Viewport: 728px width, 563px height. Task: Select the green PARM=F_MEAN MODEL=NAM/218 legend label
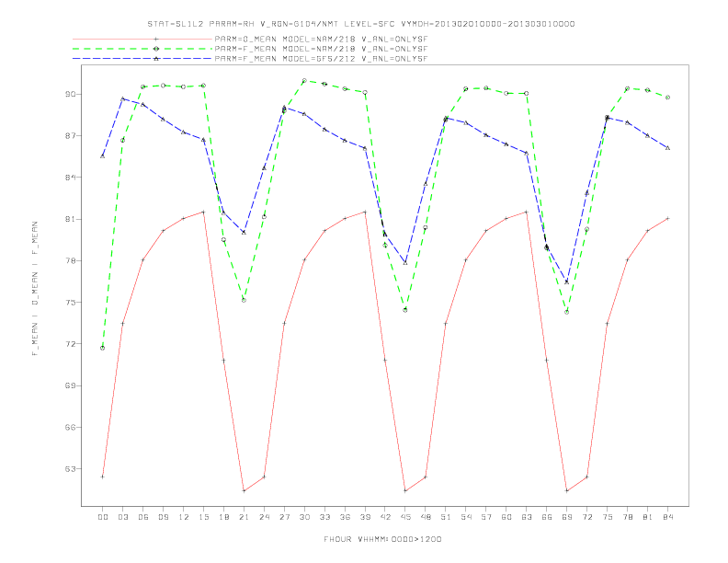coord(322,49)
